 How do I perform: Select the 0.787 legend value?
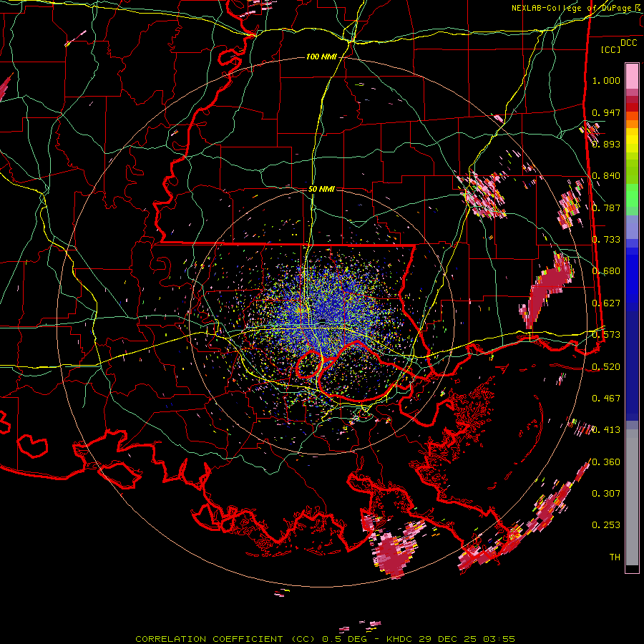[x=606, y=208]
